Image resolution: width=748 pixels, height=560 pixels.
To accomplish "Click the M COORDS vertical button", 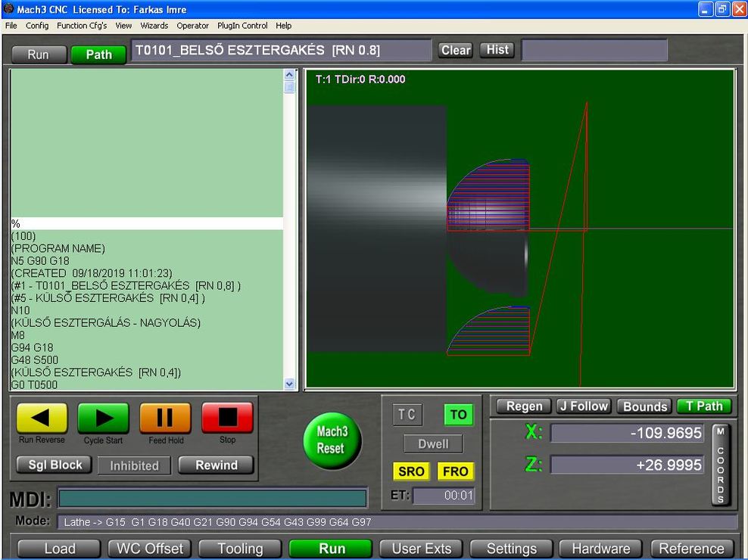I will (720, 465).
